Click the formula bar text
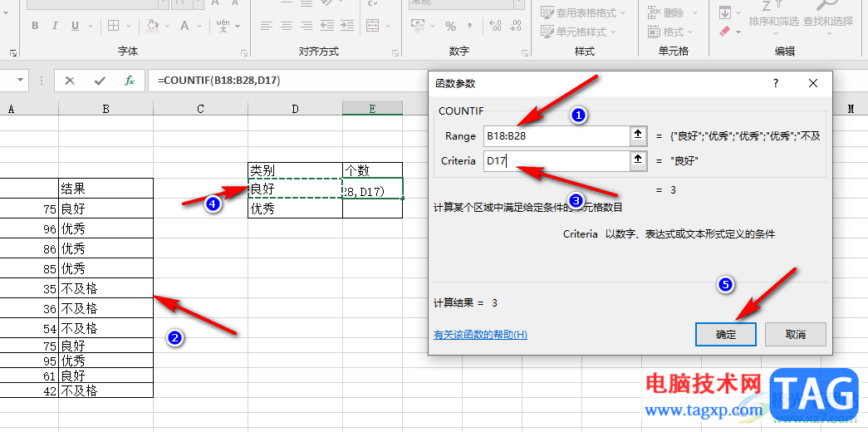The height and width of the screenshot is (432, 868). [218, 81]
